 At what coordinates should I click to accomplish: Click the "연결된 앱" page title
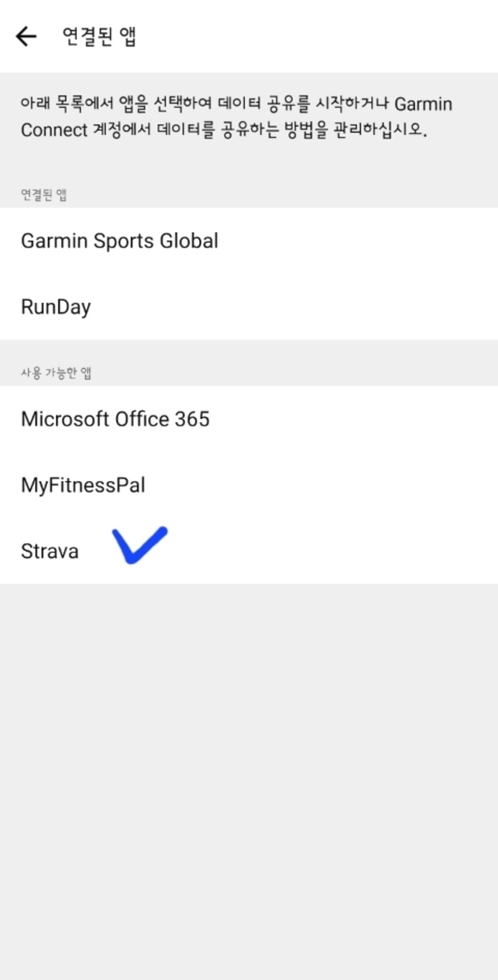pos(100,37)
